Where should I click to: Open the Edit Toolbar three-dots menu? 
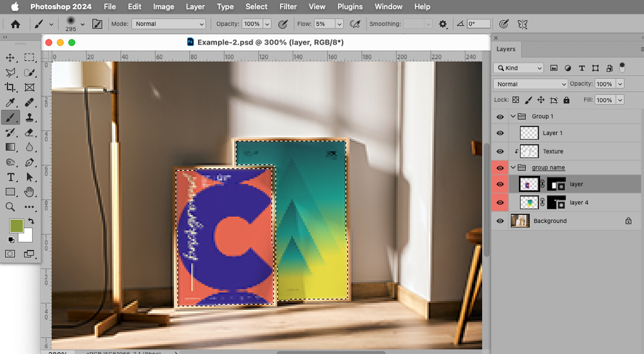click(29, 207)
